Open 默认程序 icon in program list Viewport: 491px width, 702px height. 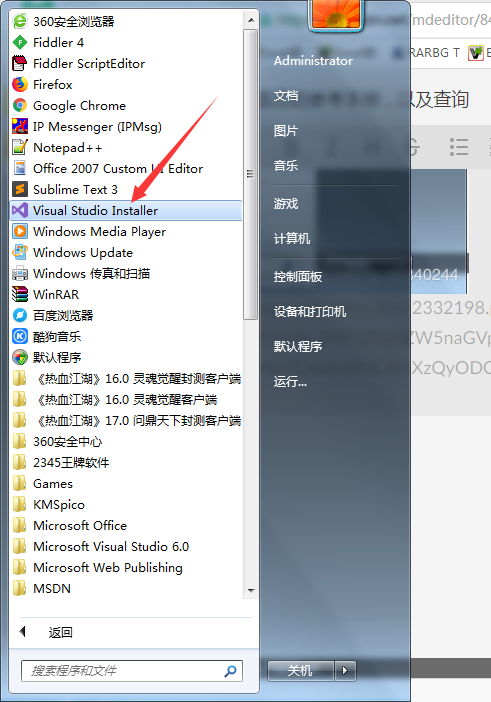click(x=20, y=357)
